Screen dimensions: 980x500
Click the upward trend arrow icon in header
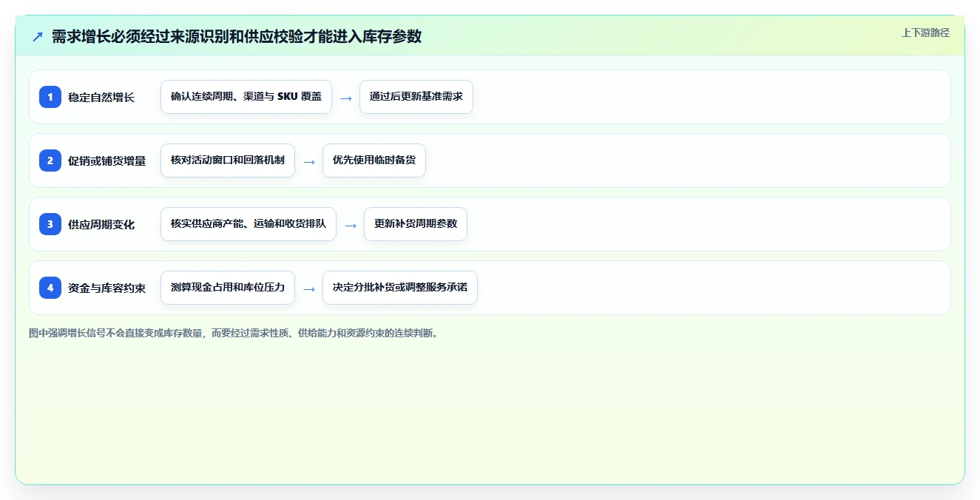coord(38,36)
